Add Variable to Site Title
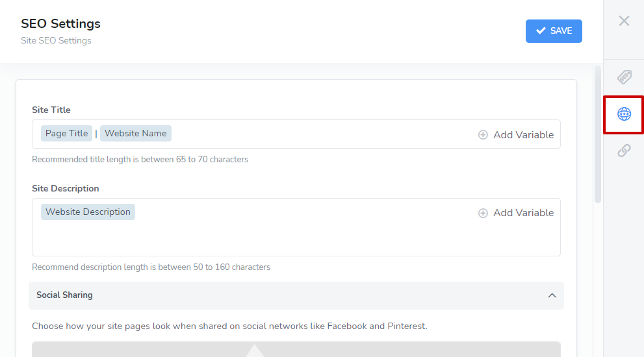 [516, 135]
